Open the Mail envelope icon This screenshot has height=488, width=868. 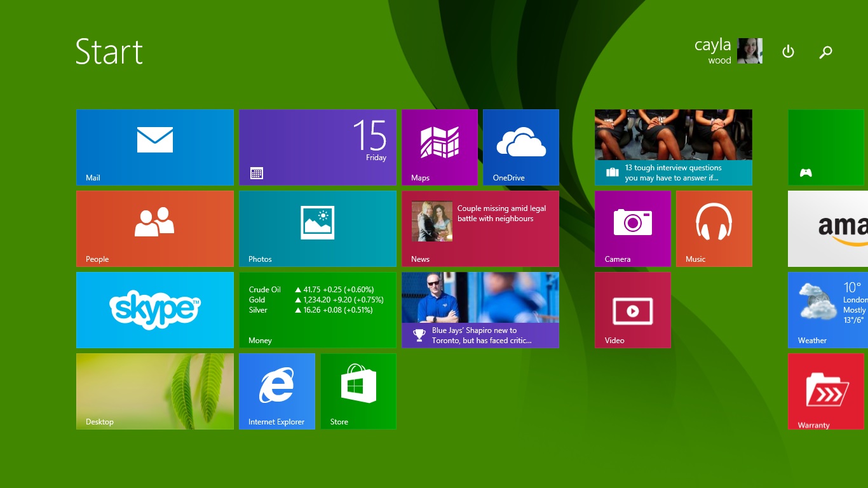coord(155,140)
